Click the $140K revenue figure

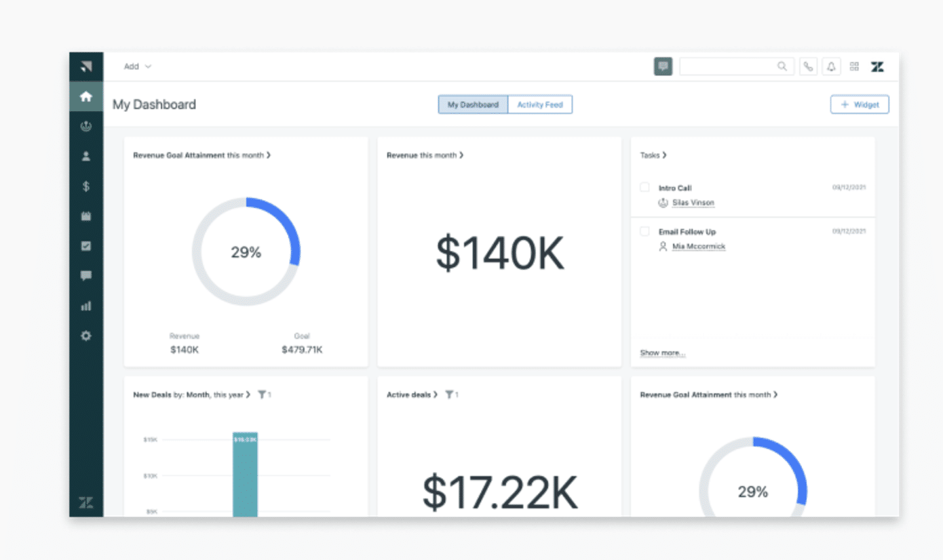[499, 253]
